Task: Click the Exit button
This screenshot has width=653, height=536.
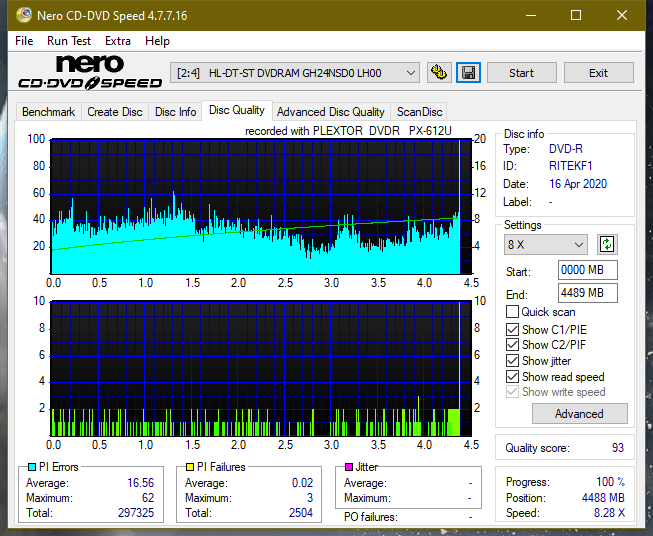Action: coord(598,73)
